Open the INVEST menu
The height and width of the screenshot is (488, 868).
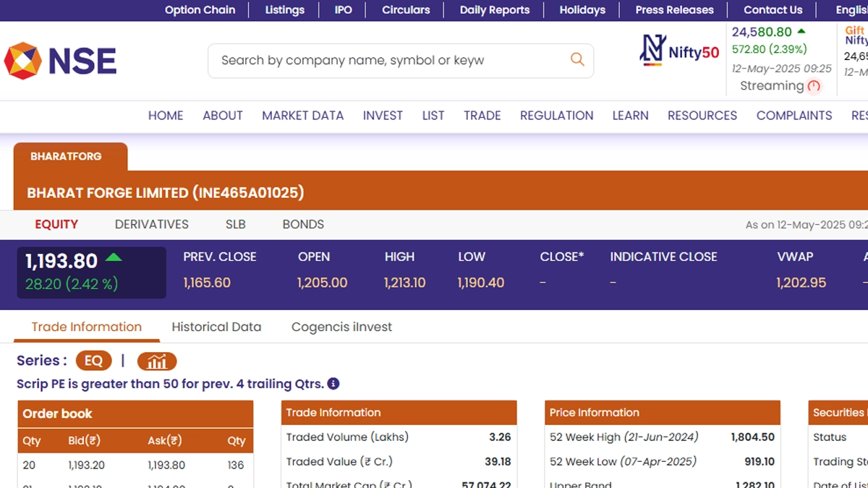pos(383,116)
